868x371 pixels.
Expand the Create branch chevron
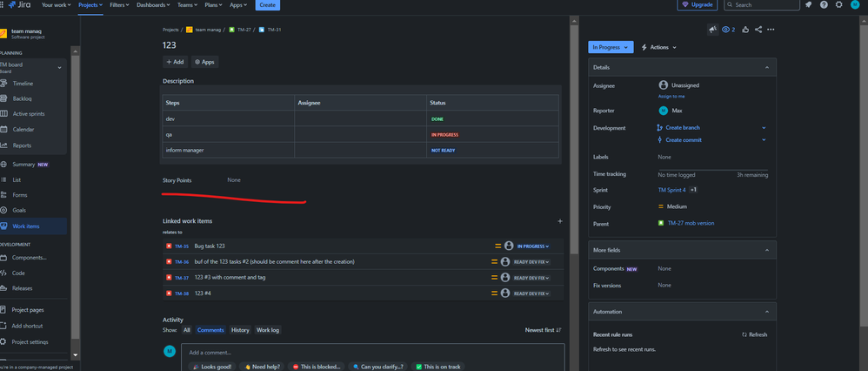point(764,127)
